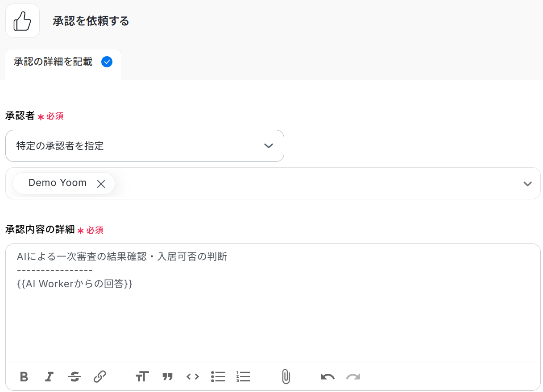
Task: Change text size with heading icon
Action: (142, 377)
